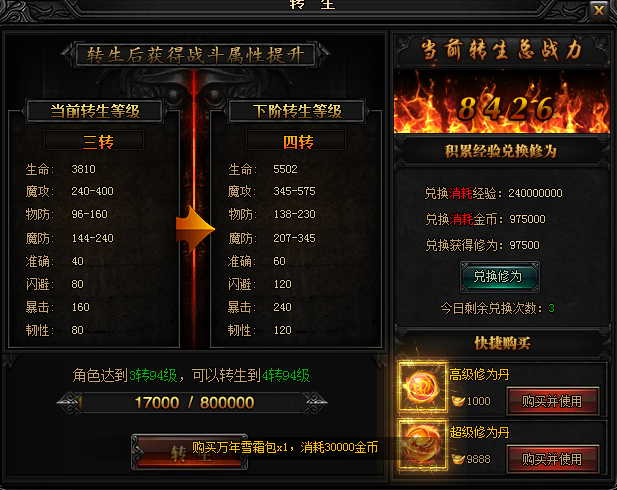Buy and use 超级修为丹
Screen dimensions: 617x490
[x=552, y=459]
